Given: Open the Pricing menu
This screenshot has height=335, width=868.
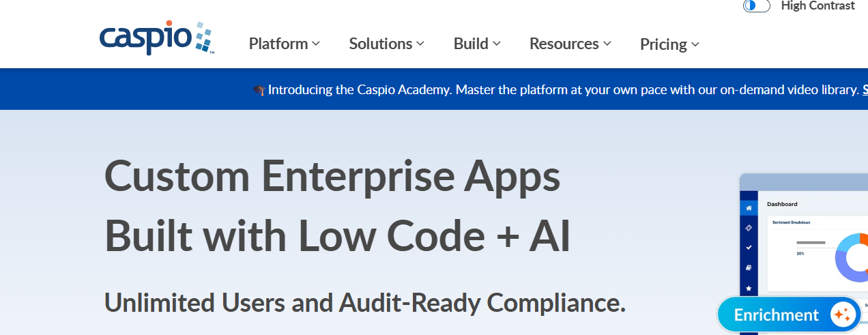Looking at the screenshot, I should (x=669, y=44).
